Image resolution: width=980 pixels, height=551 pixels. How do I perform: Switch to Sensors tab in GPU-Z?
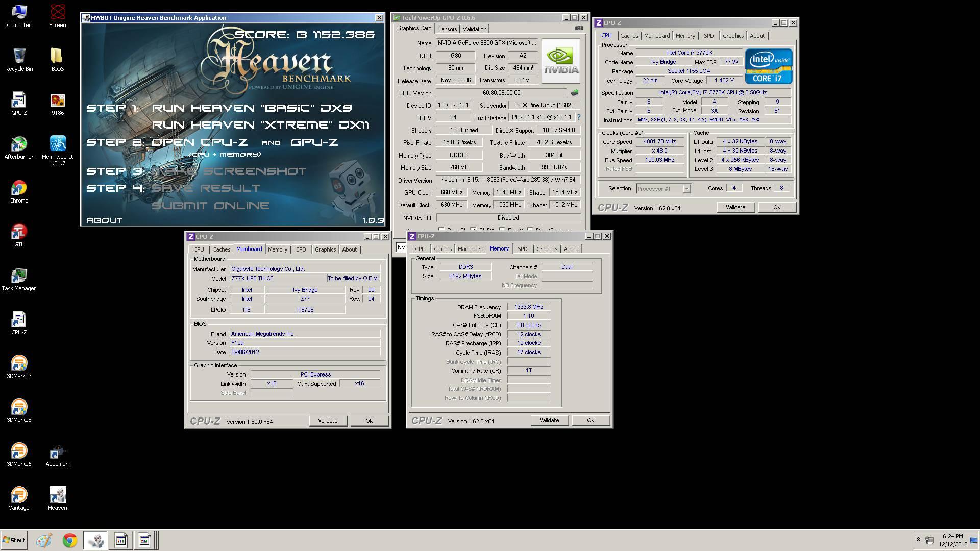(447, 29)
